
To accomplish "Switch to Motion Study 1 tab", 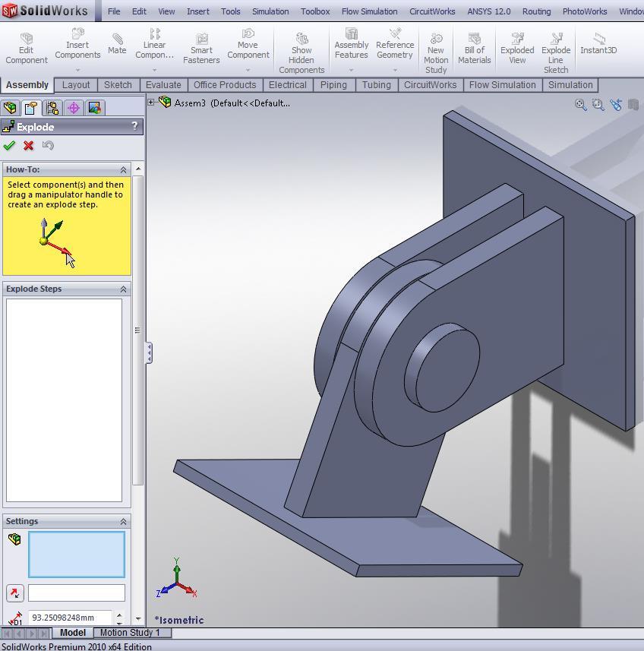I will coord(129,633).
